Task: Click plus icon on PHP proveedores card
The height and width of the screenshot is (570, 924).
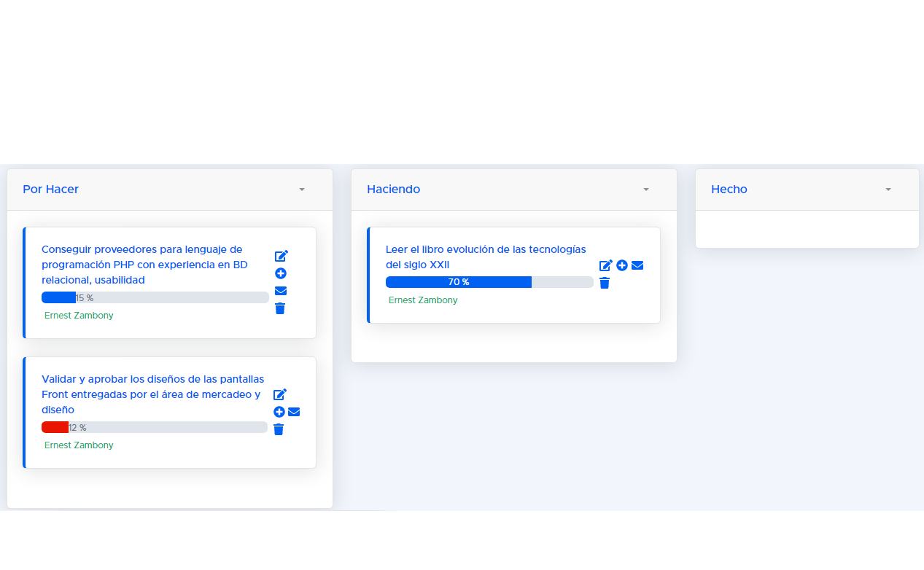Action: click(281, 273)
